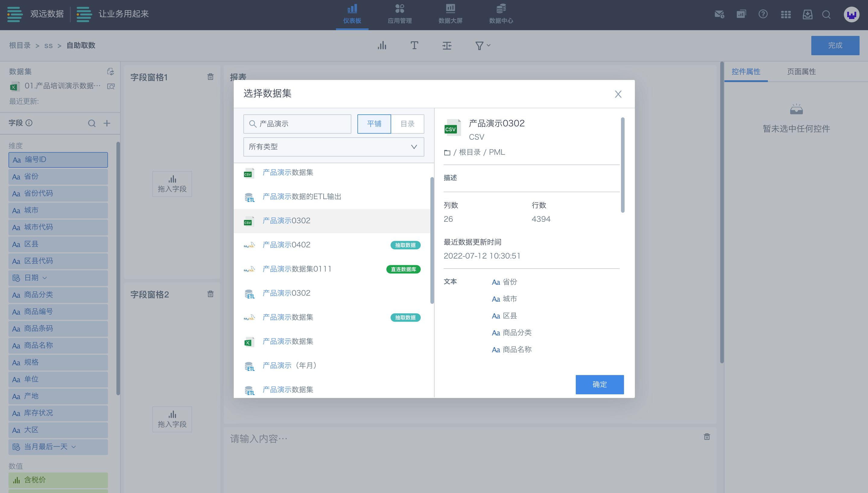Click the refresh icon beside 数据集
868x493 pixels.
pyautogui.click(x=110, y=72)
